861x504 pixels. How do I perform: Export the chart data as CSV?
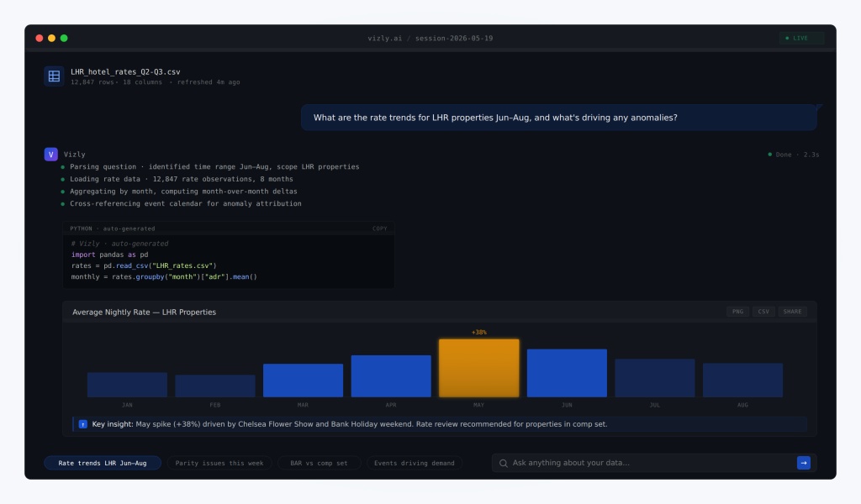(763, 312)
